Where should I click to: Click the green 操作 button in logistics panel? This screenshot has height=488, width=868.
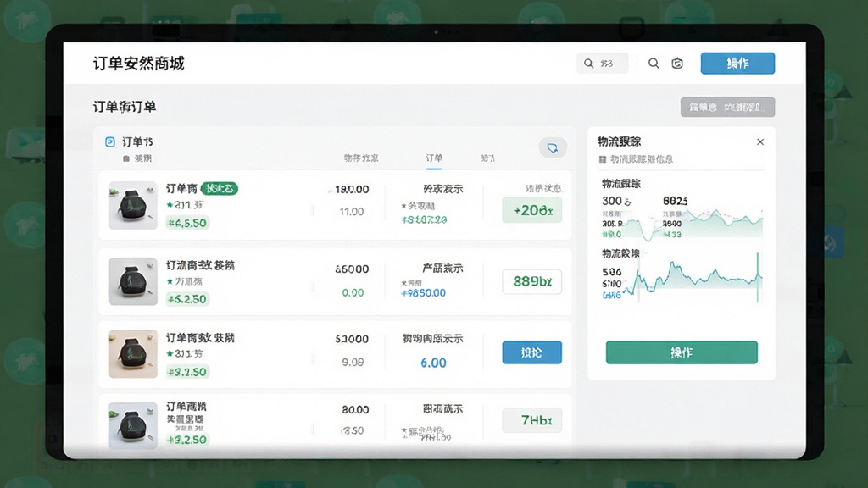tap(682, 352)
